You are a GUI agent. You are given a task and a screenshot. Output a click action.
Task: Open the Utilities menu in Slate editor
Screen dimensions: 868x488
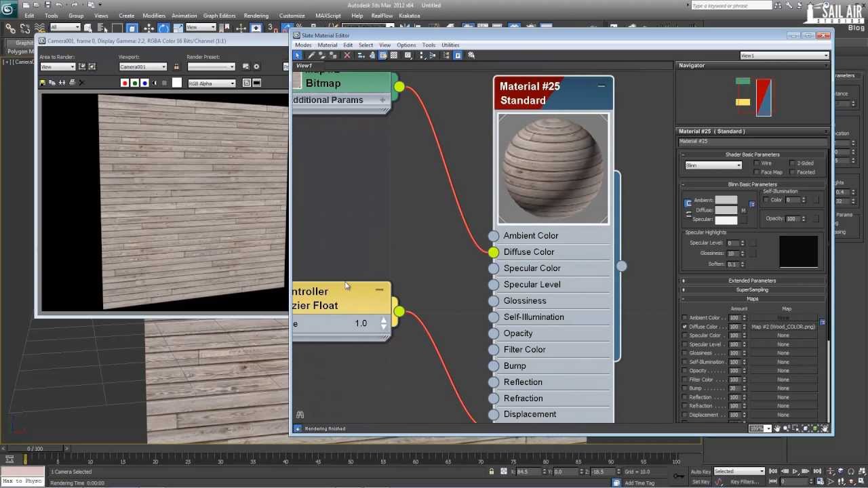[x=450, y=45]
